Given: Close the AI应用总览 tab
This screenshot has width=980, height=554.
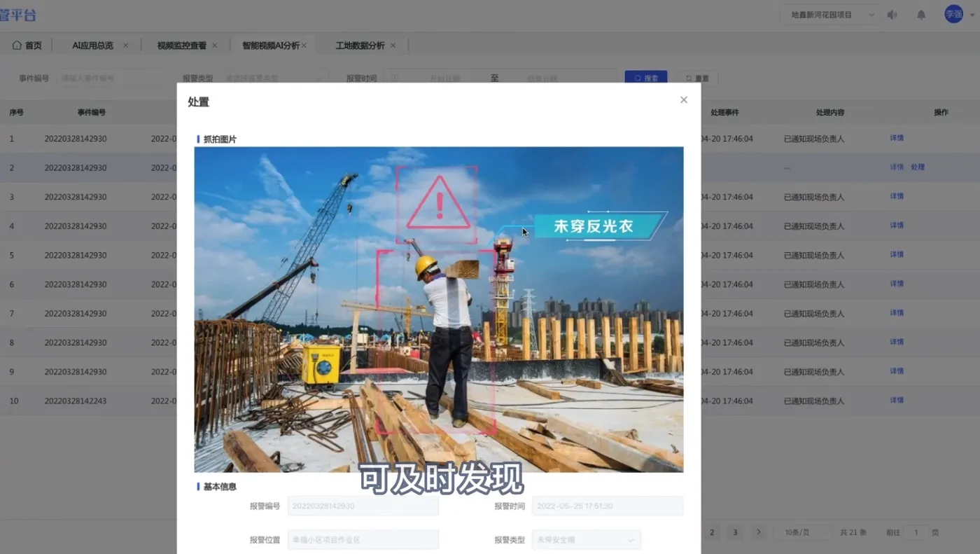Looking at the screenshot, I should [x=125, y=46].
